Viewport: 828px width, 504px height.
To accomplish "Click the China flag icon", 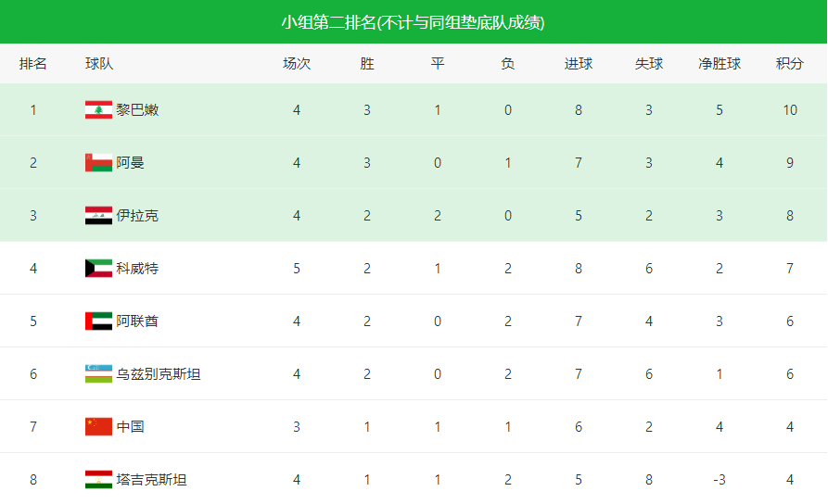I will click(97, 427).
